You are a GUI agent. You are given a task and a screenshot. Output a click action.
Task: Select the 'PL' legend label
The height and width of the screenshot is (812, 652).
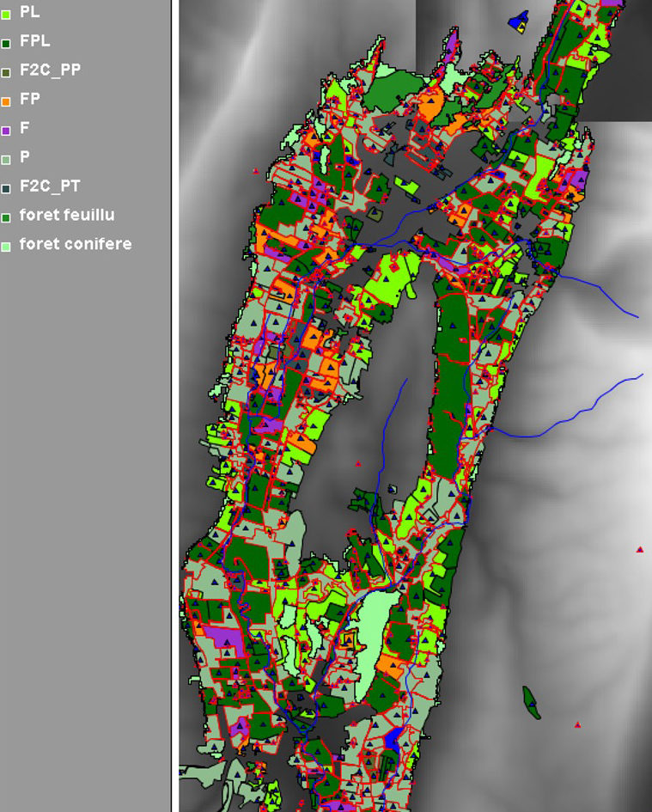point(29,13)
